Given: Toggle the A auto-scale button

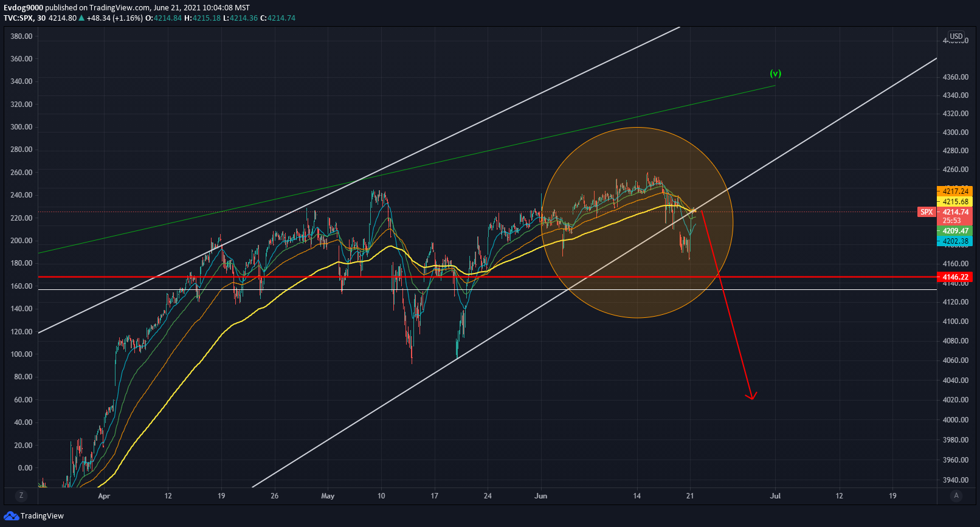Looking at the screenshot, I should point(956,495).
